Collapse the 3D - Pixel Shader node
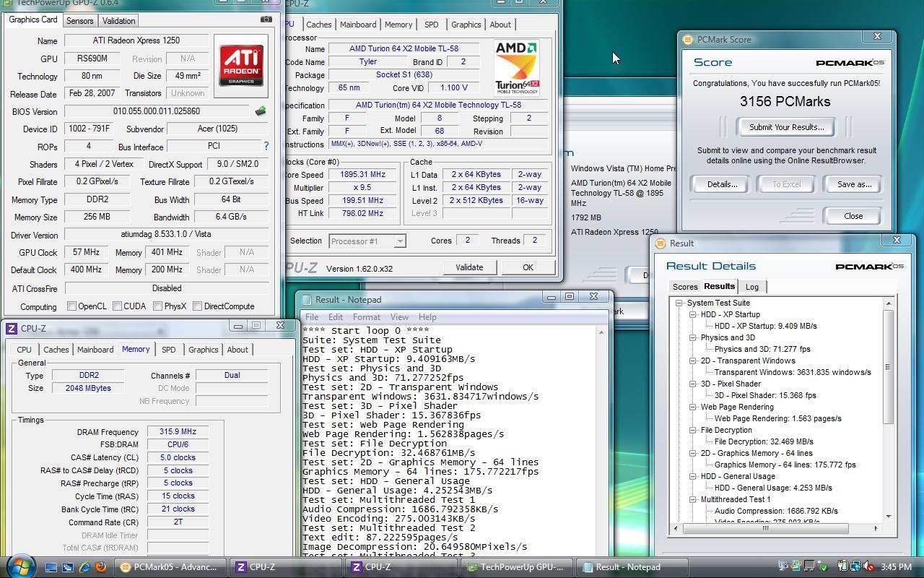 tap(692, 384)
